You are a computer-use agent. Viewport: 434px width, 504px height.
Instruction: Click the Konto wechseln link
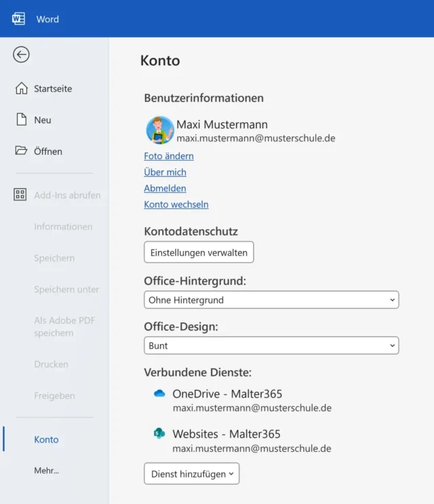tap(176, 205)
